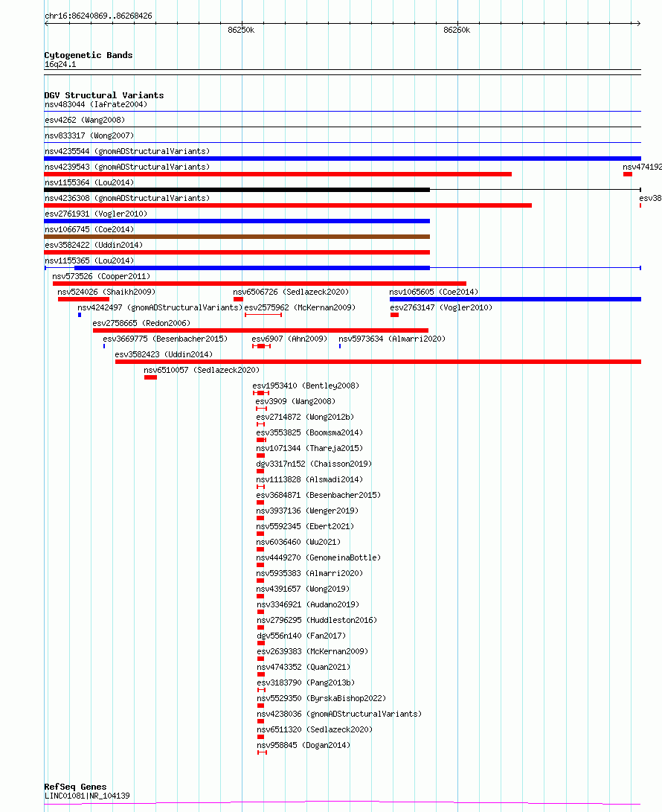This screenshot has width=662, height=812.
Task: Open the esv1953410 (Bentley2008) label
Action: tap(306, 386)
